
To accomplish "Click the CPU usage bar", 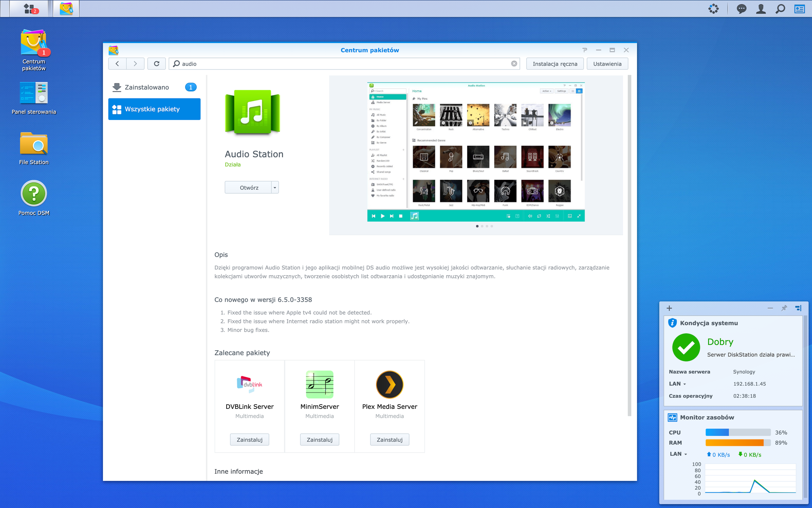I will [738, 432].
